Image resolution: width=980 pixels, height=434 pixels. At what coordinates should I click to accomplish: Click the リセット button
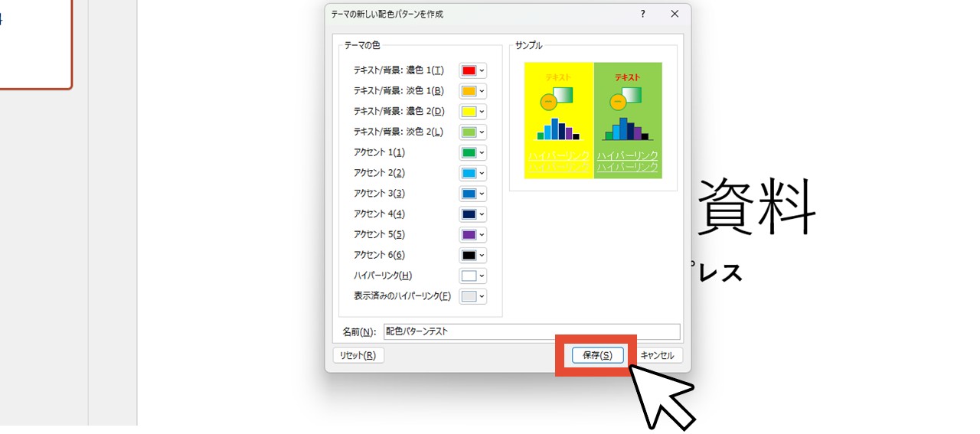click(358, 355)
